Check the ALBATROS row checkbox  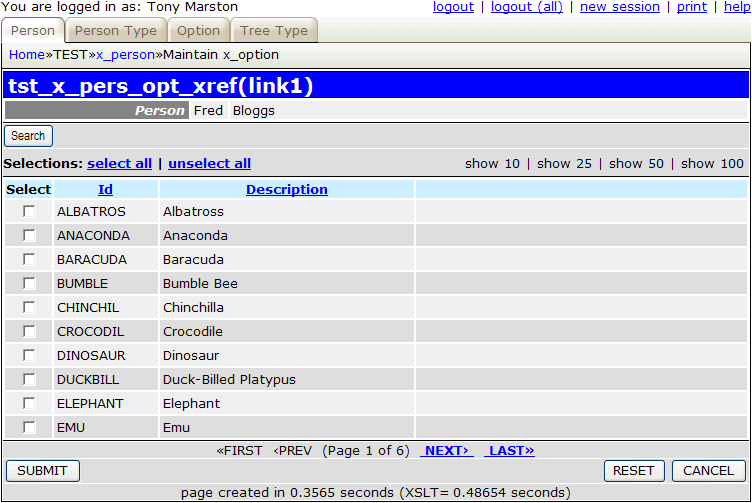point(29,212)
